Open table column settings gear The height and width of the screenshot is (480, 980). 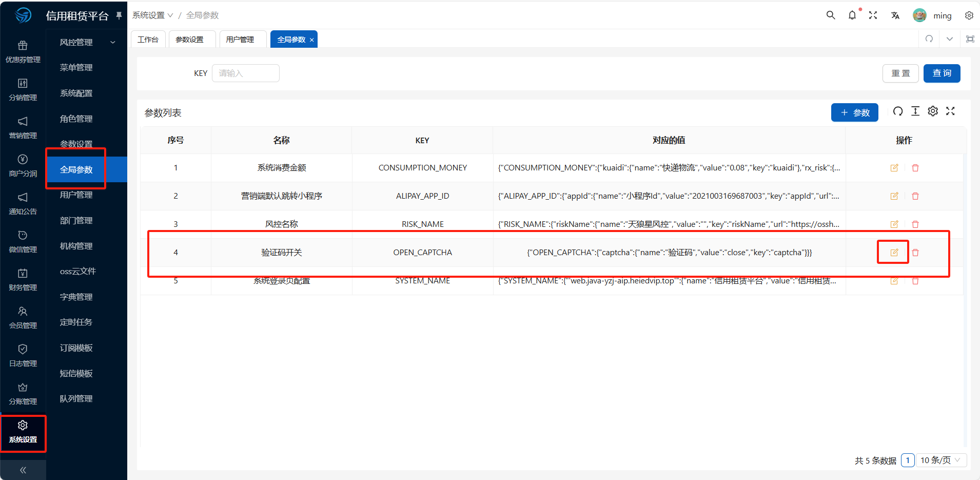point(933,111)
